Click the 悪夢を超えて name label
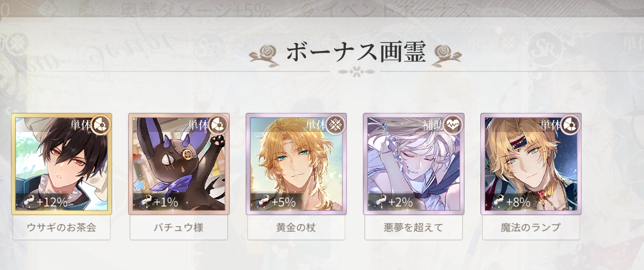 [414, 228]
